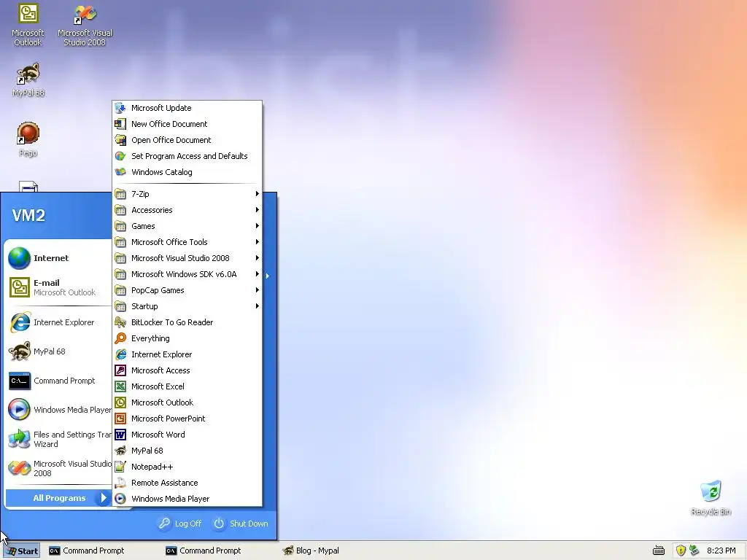
Task: Expand the PopCap Games folder
Action: coord(187,290)
